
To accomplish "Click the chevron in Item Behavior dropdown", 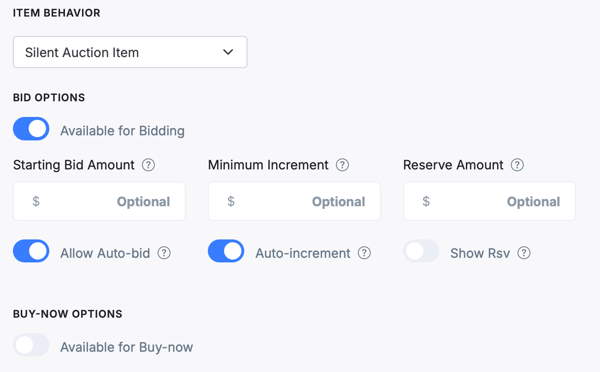I will pyautogui.click(x=228, y=52).
